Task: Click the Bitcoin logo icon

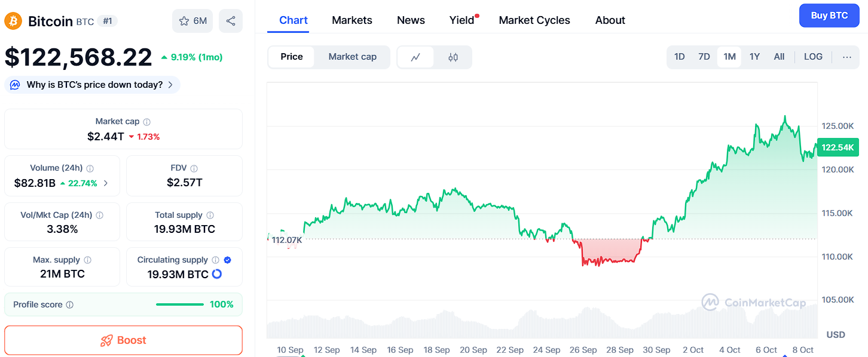Action: click(13, 21)
